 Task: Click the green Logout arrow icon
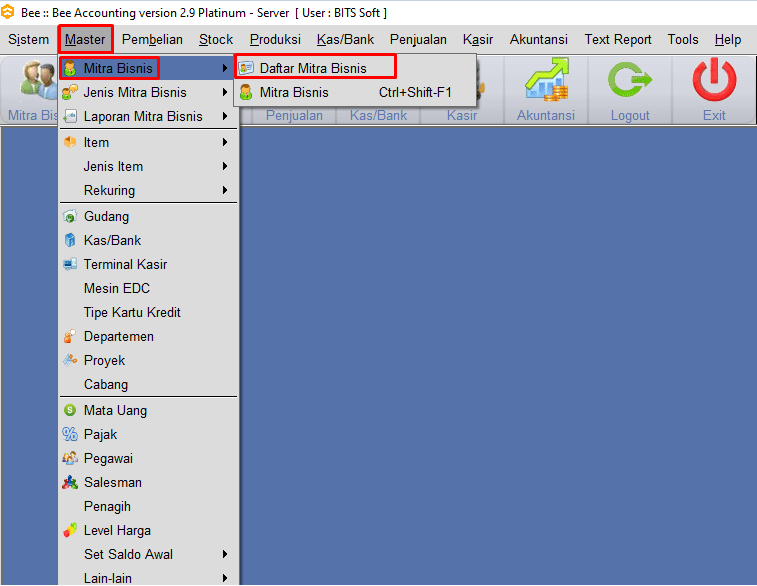point(630,82)
